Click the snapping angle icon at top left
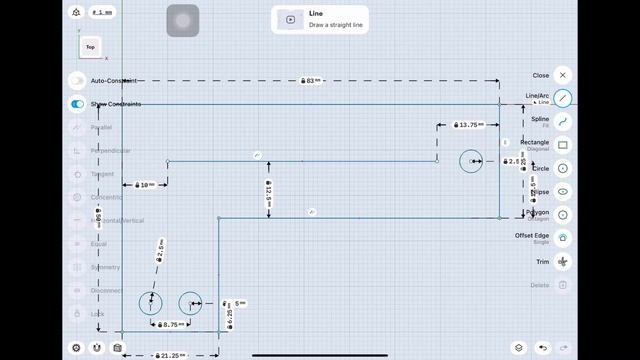This screenshot has width=640, height=360. point(76,12)
